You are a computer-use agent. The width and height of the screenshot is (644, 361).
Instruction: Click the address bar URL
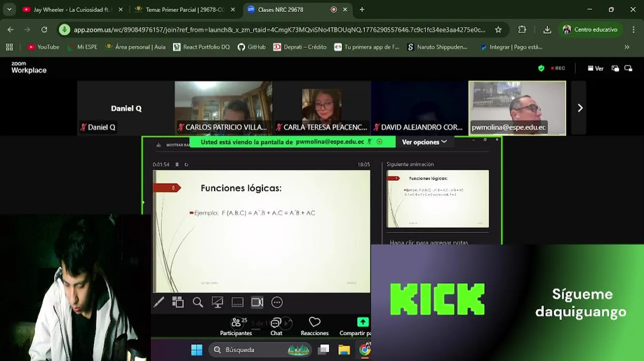[279, 30]
